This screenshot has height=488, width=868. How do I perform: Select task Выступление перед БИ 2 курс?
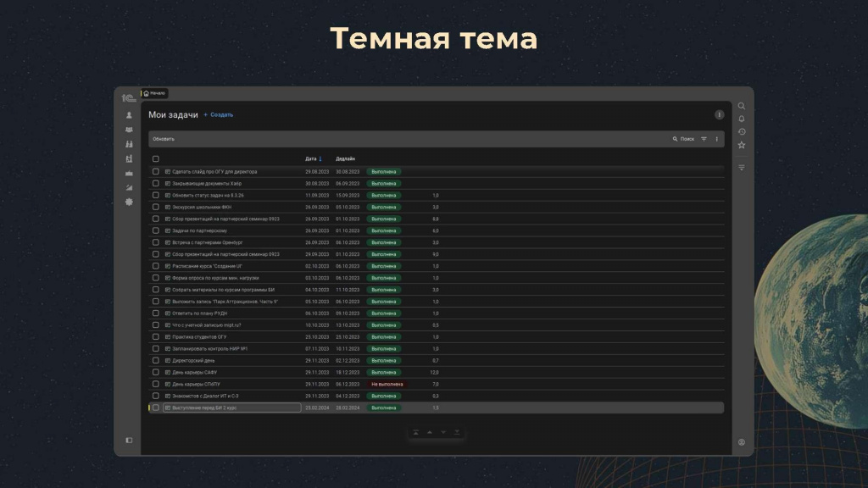coord(204,408)
